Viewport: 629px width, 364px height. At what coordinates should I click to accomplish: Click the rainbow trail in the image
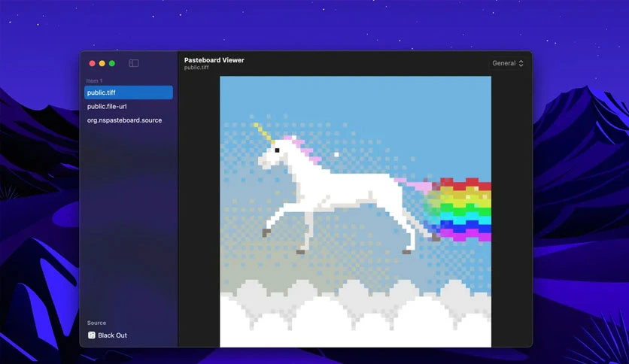click(461, 209)
